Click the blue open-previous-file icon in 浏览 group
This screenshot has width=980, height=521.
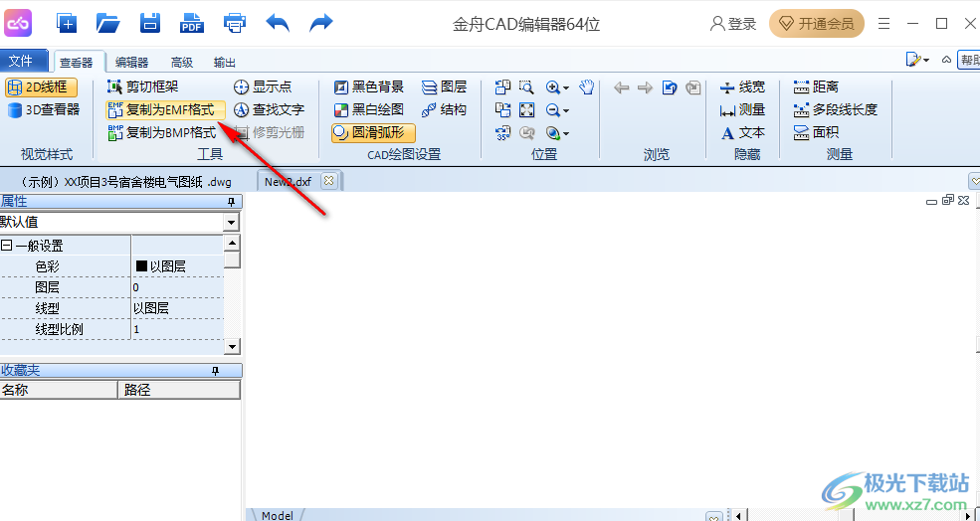[670, 87]
